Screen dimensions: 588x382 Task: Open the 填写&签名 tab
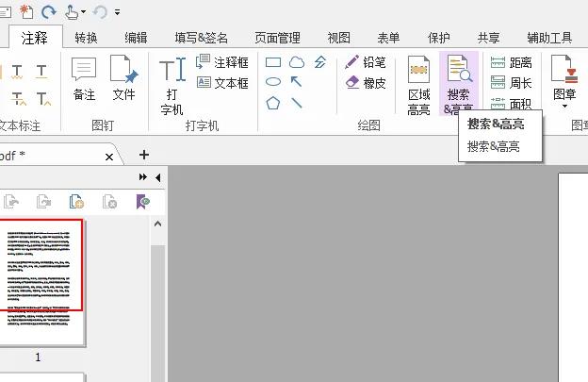201,38
